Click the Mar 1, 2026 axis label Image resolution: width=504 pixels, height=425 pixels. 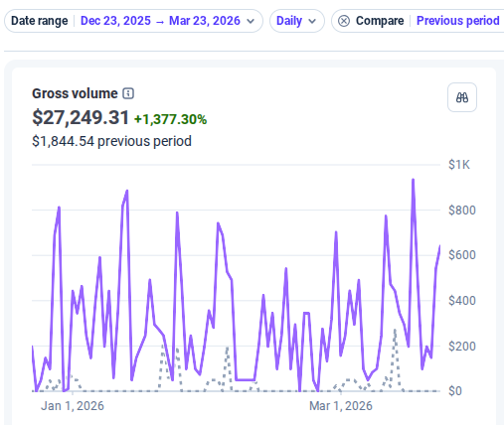click(341, 406)
